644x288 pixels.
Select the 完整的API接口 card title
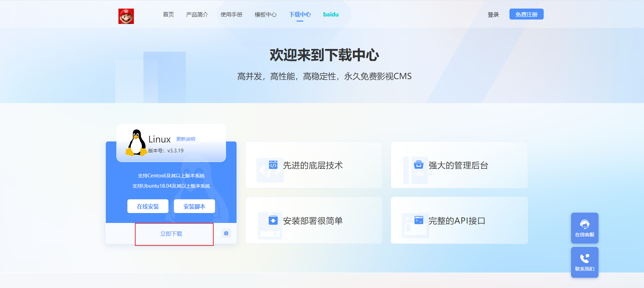click(457, 221)
